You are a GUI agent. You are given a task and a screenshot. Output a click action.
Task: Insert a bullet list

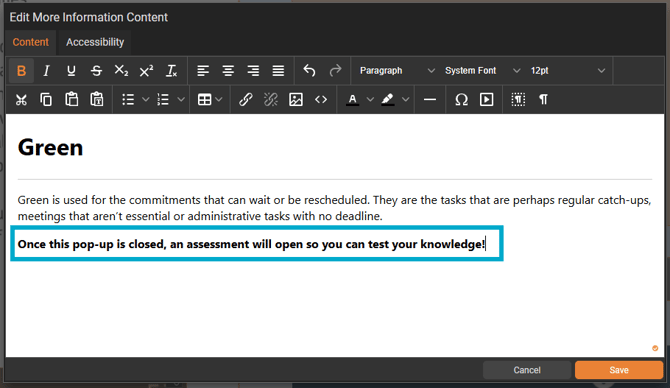[128, 100]
